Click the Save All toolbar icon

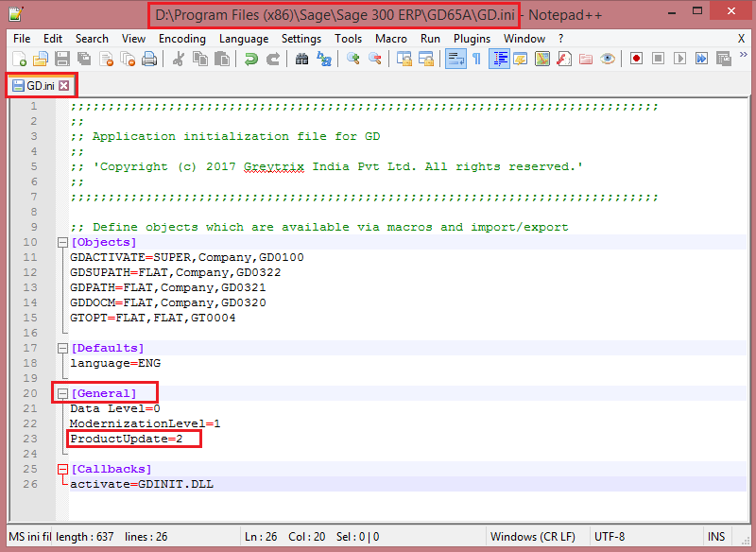coord(84,59)
